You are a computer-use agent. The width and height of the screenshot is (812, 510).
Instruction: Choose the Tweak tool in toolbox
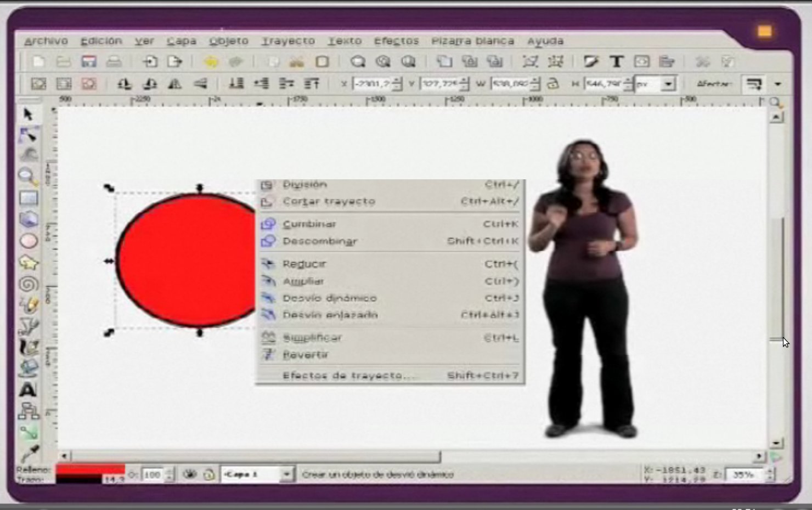(29, 155)
